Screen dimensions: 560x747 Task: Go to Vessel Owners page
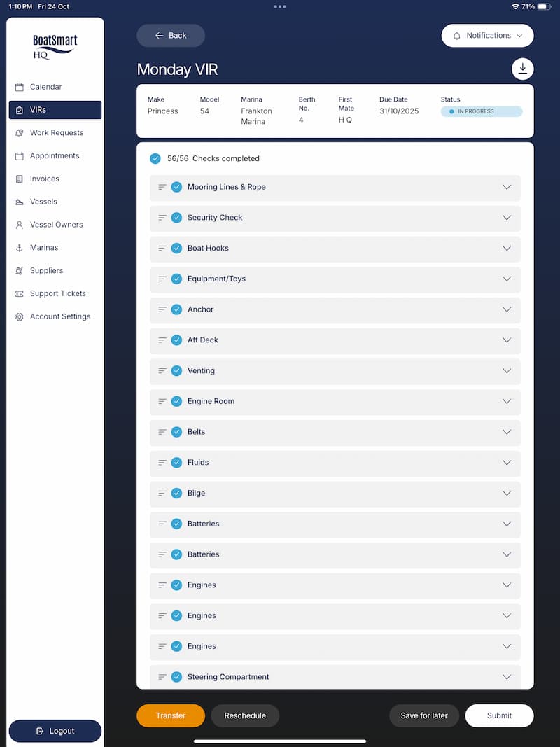point(56,225)
